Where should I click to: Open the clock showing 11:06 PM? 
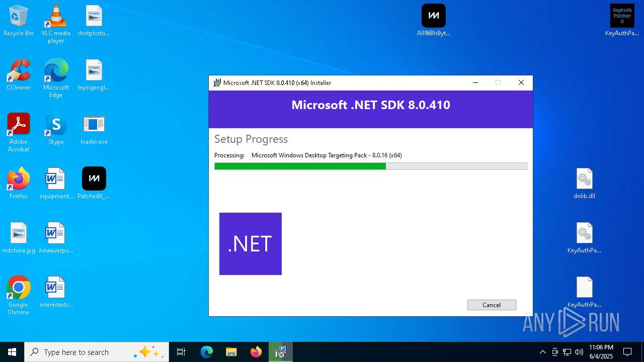click(601, 352)
